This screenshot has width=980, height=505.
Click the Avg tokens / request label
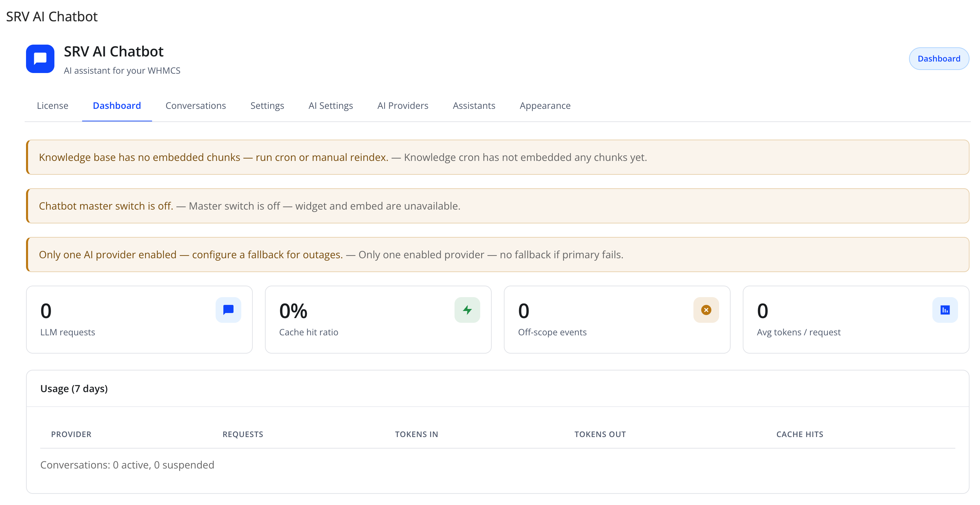pyautogui.click(x=799, y=332)
